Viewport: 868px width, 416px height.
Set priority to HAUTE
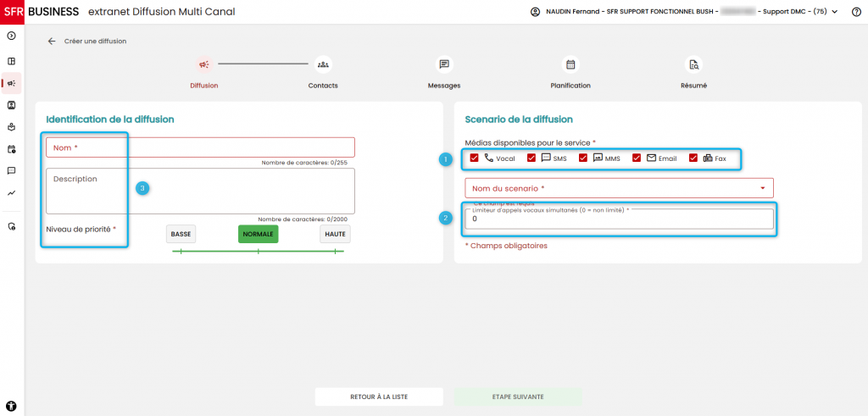pyautogui.click(x=335, y=234)
